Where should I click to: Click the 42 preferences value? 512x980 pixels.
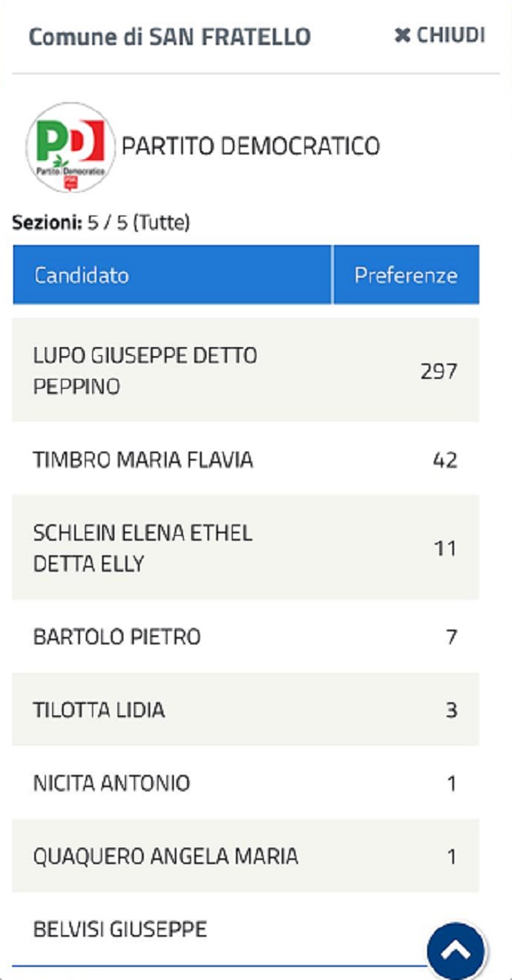tap(444, 461)
